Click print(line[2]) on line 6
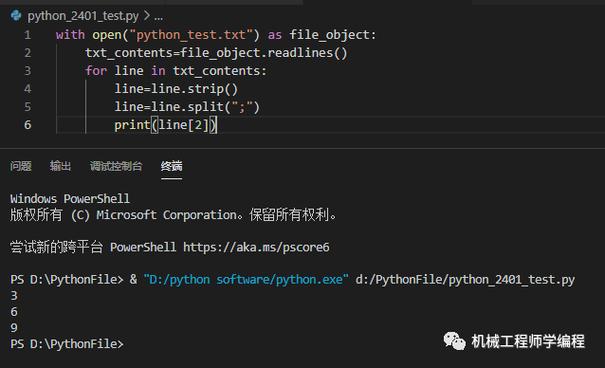The image size is (605, 368). point(166,125)
